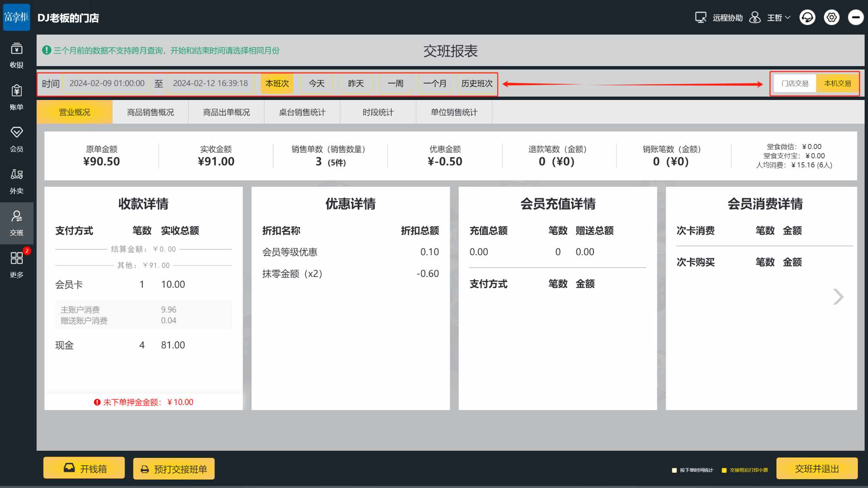Select the 昨天 time range button

[x=356, y=83]
